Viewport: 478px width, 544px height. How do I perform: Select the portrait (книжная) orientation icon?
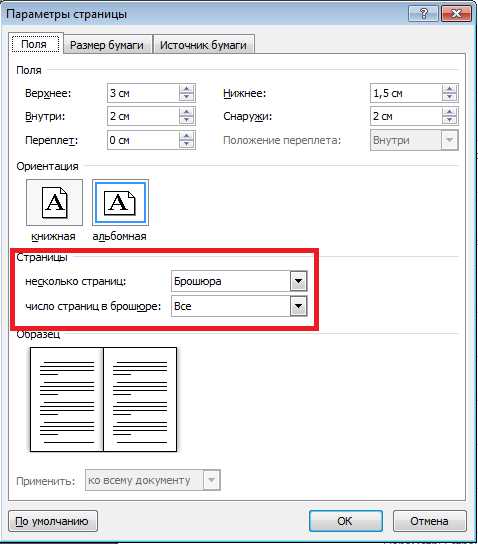pos(54,202)
